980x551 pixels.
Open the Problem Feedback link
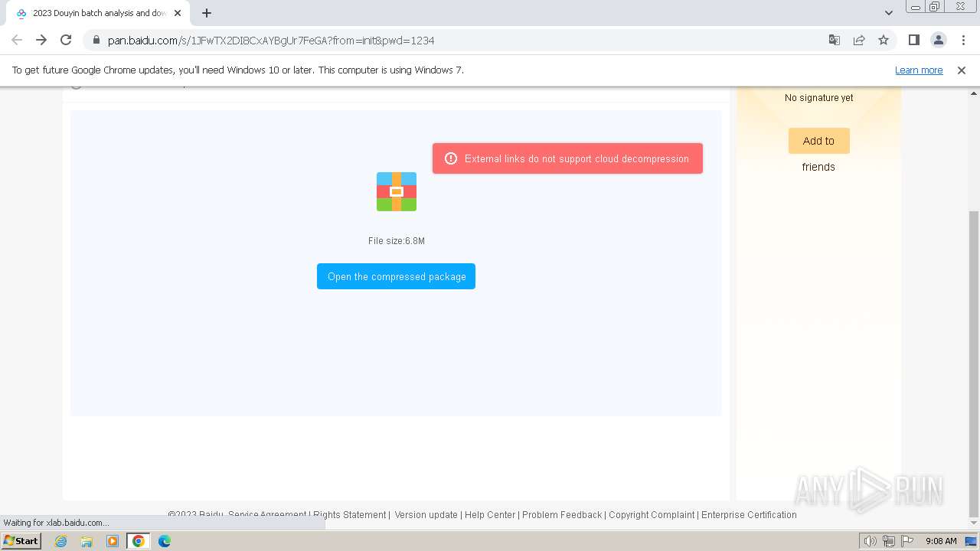click(562, 515)
